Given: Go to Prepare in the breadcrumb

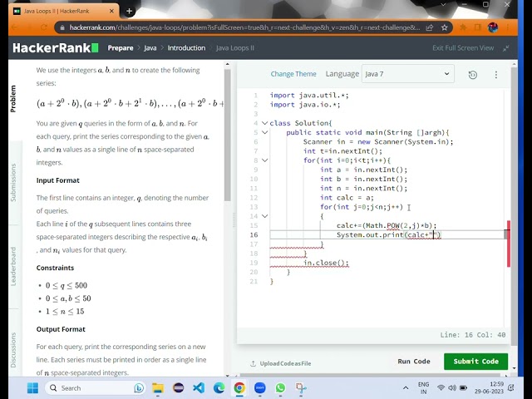Looking at the screenshot, I should pyautogui.click(x=121, y=48).
